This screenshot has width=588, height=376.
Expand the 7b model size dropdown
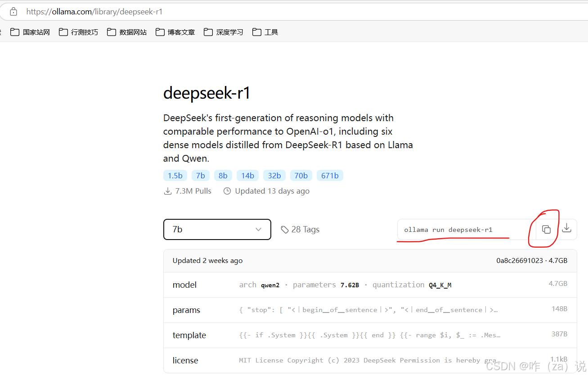coord(217,230)
